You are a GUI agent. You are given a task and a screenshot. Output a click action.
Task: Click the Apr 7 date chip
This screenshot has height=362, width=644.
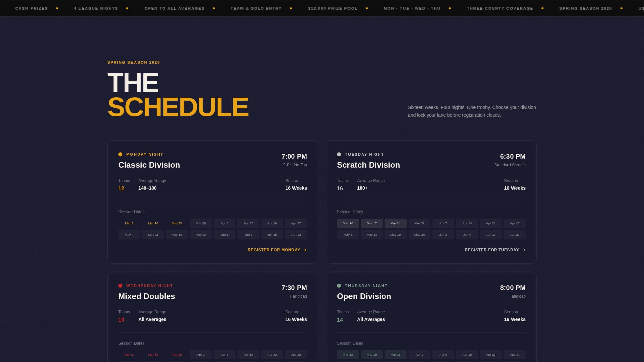[443, 223]
